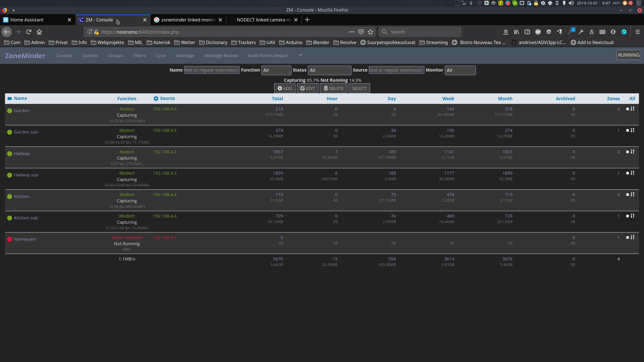Bookmark this page with the star icon
The image size is (644, 362).
point(370,32)
